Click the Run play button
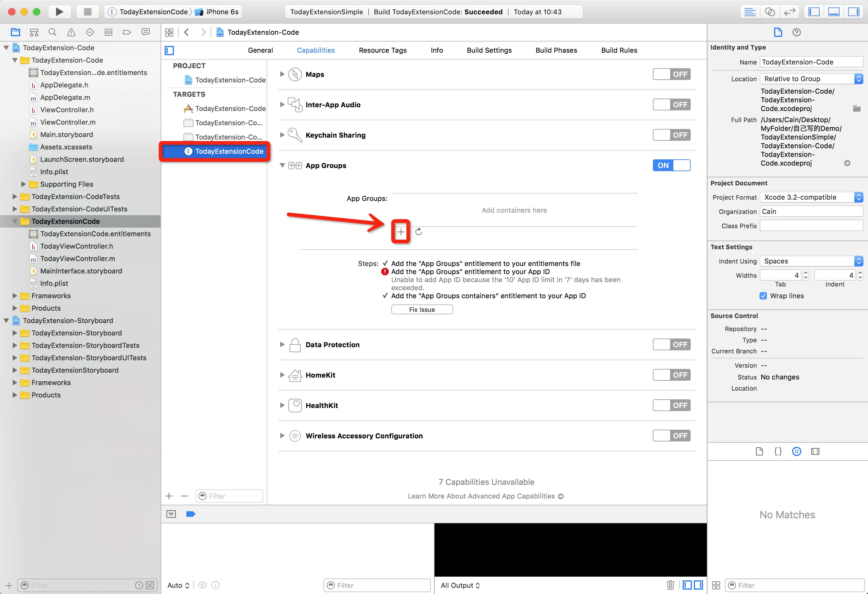868x594 pixels. pyautogui.click(x=59, y=11)
